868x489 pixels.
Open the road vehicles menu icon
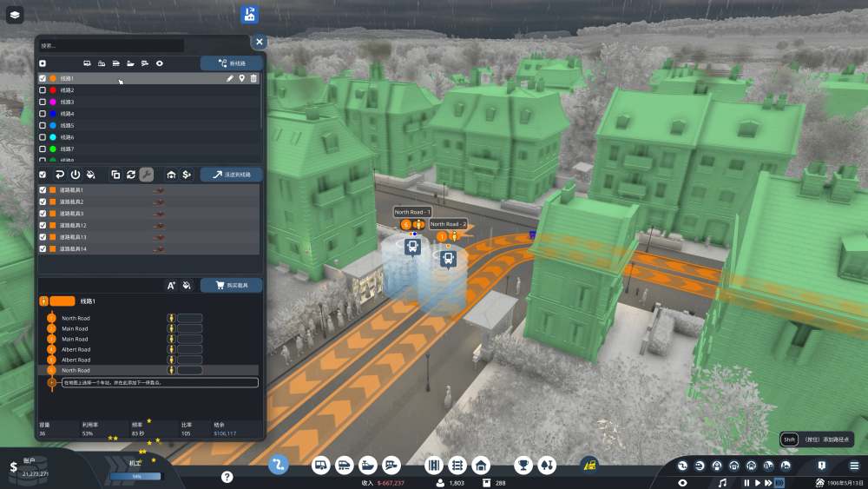tap(320, 466)
